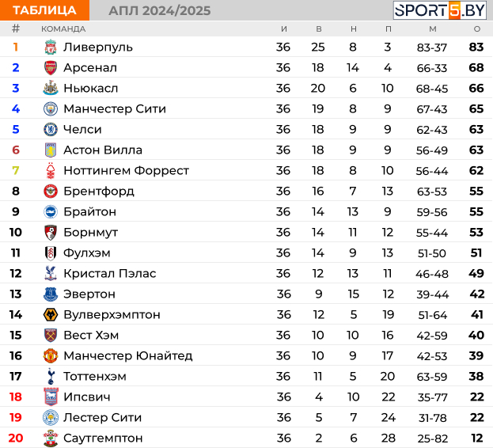Click the Liverpool club crest
Image resolution: width=493 pixels, height=448 pixels.
pyautogui.click(x=51, y=47)
